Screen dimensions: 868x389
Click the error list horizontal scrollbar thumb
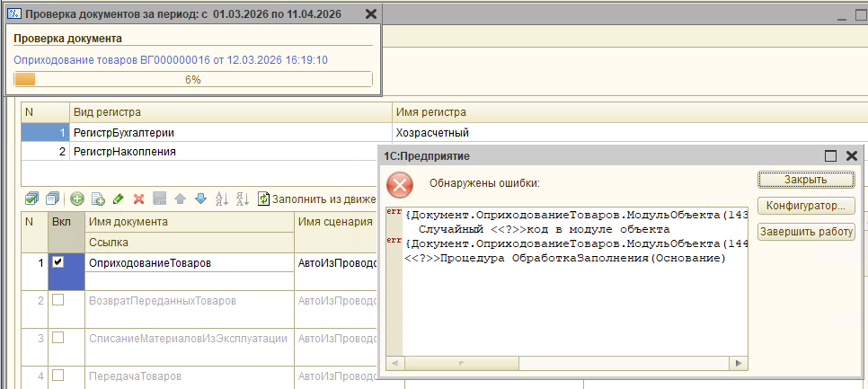pyautogui.click(x=462, y=364)
